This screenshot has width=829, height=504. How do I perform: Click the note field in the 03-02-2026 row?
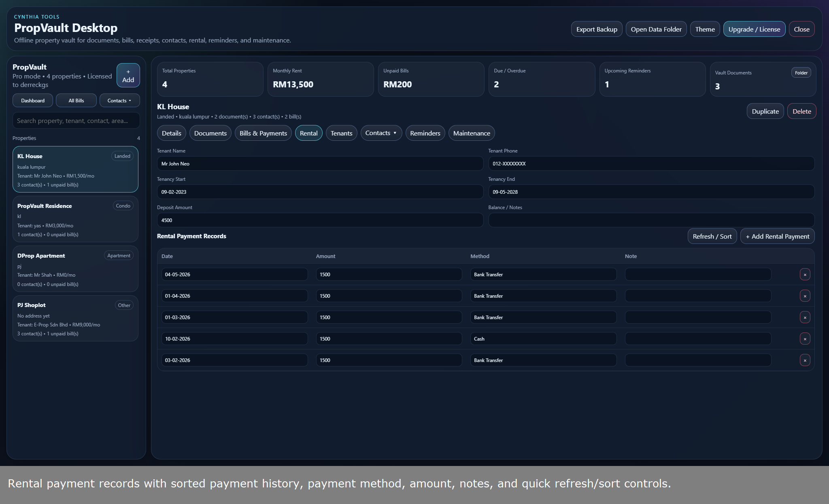point(698,360)
